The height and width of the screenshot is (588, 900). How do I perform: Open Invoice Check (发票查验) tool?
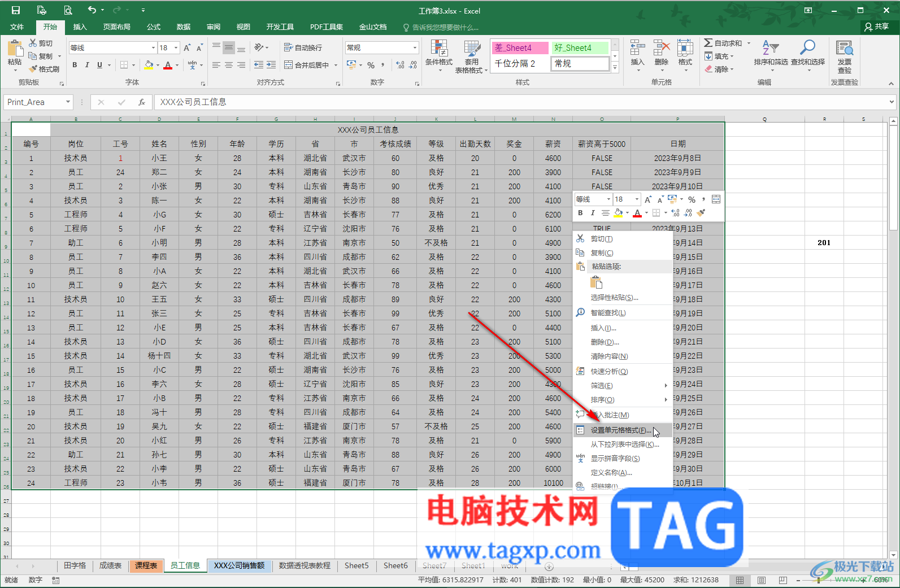(x=844, y=56)
